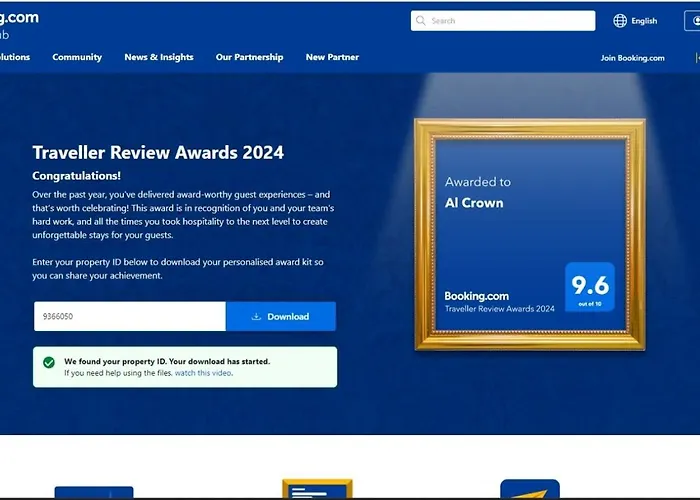
Task: Go to Our Partnership navigation item
Action: click(x=250, y=57)
